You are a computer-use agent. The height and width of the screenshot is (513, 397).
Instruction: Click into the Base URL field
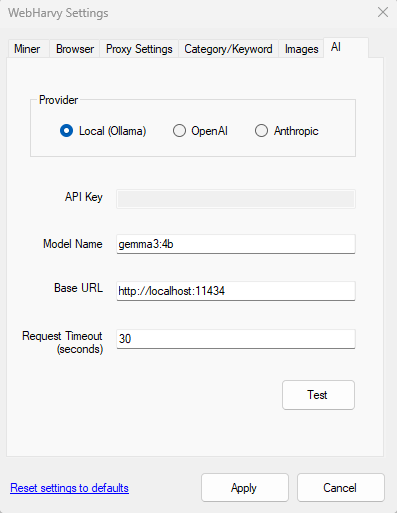(236, 291)
